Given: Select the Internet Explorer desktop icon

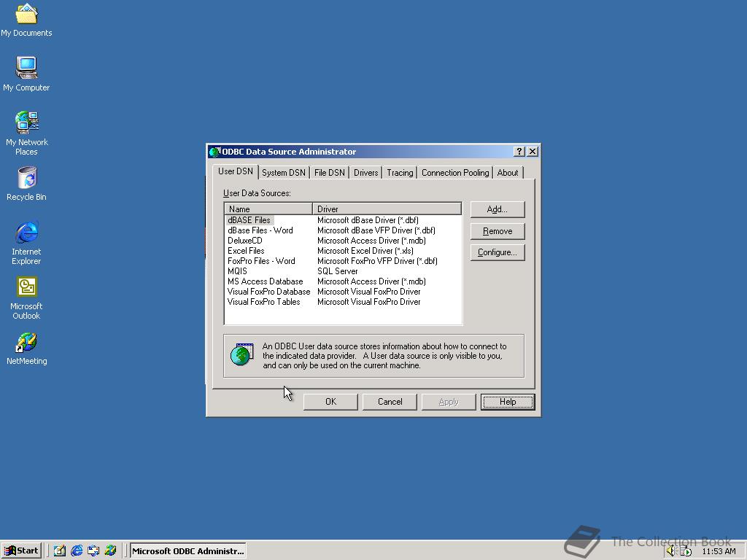Looking at the screenshot, I should coord(26,243).
